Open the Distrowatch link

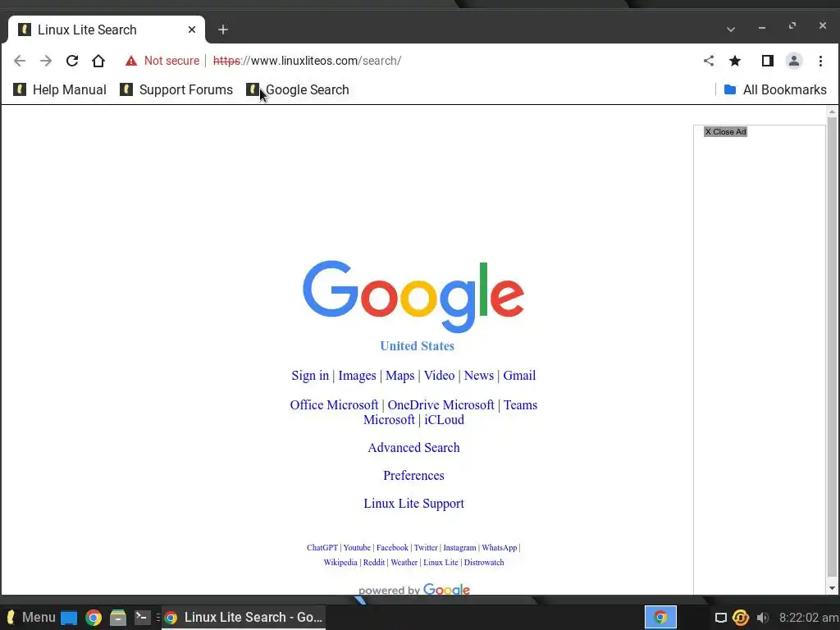(484, 563)
